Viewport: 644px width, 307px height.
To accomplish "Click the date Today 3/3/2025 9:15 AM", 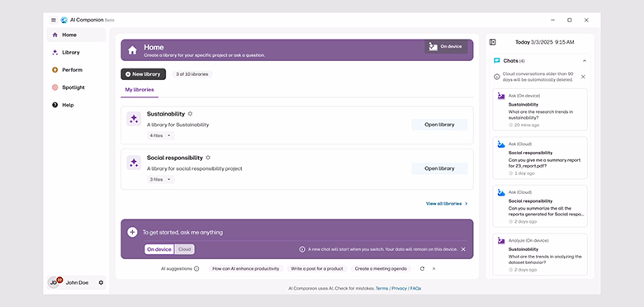I will click(x=545, y=42).
